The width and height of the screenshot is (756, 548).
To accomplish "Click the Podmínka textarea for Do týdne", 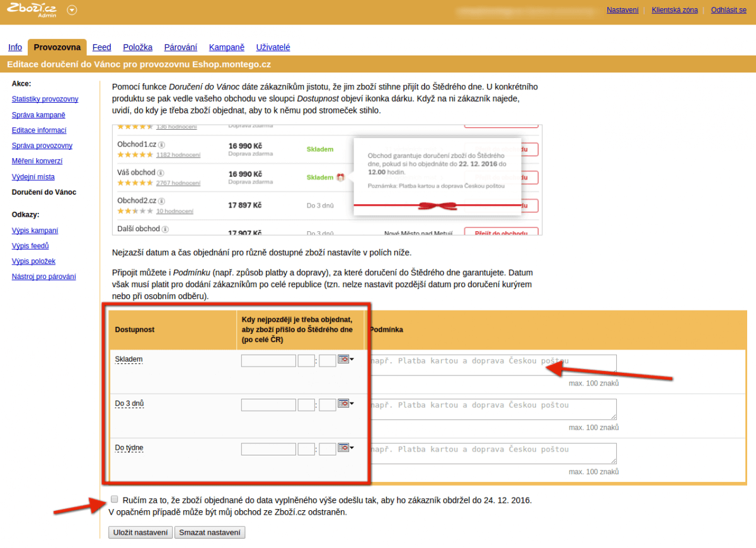I will (491, 454).
